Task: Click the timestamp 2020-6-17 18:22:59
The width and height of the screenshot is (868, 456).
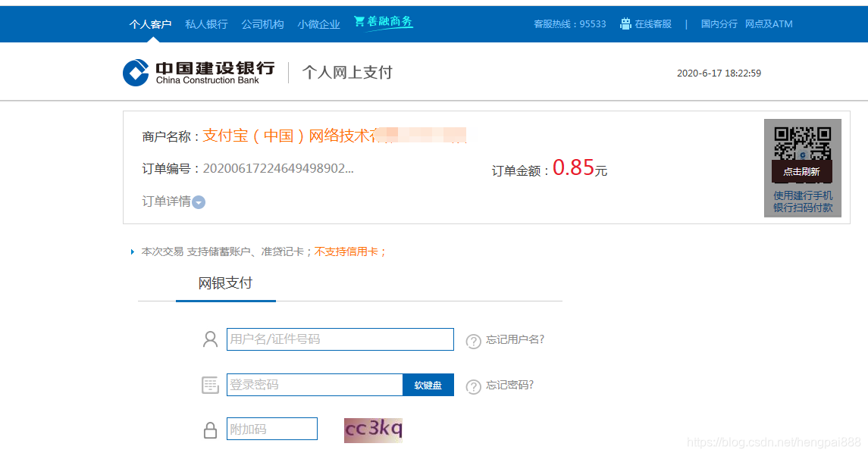Action: 719,73
